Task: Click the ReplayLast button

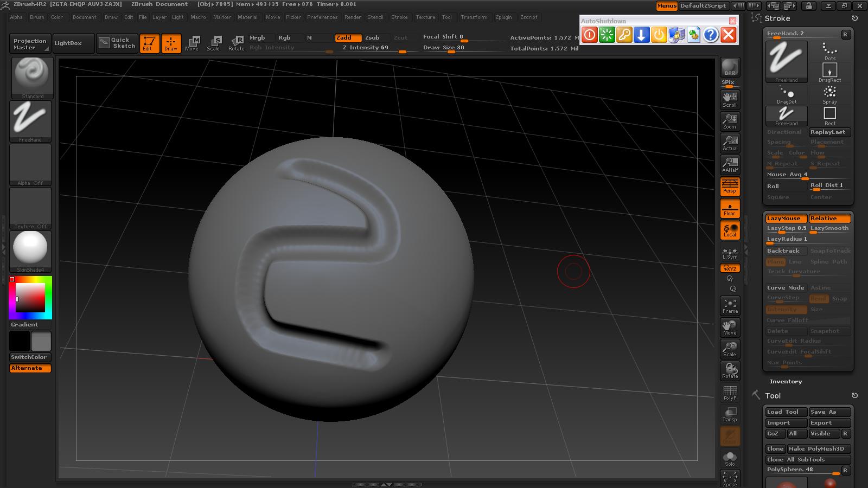Action: pyautogui.click(x=829, y=132)
